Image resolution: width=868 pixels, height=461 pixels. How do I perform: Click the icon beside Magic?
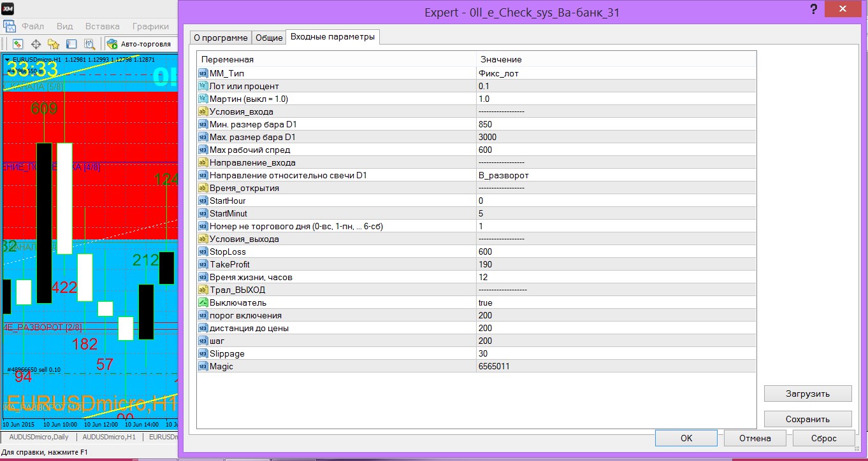pos(203,366)
